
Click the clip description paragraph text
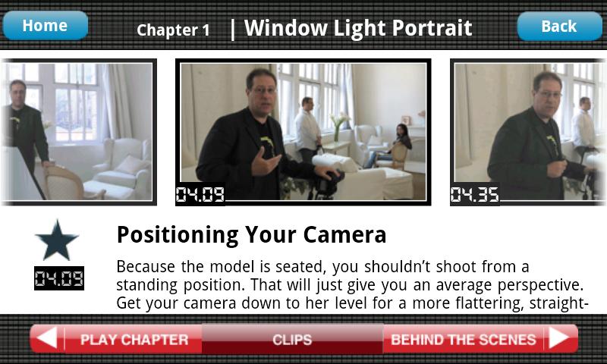(352, 285)
